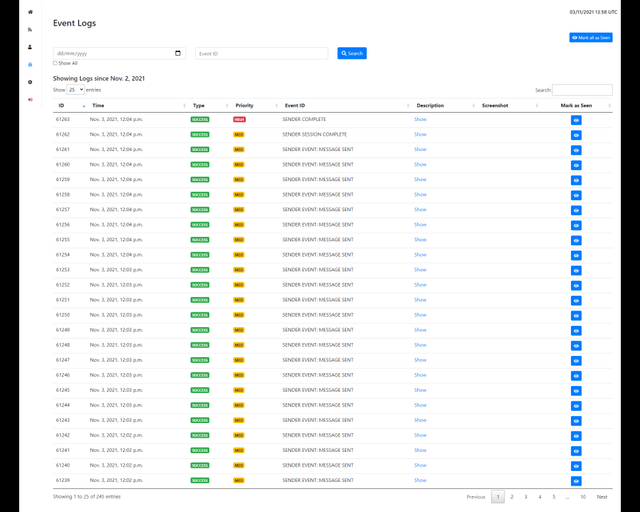Viewport: 640px width, 512px height.
Task: Go to the Next page
Action: [x=602, y=496]
